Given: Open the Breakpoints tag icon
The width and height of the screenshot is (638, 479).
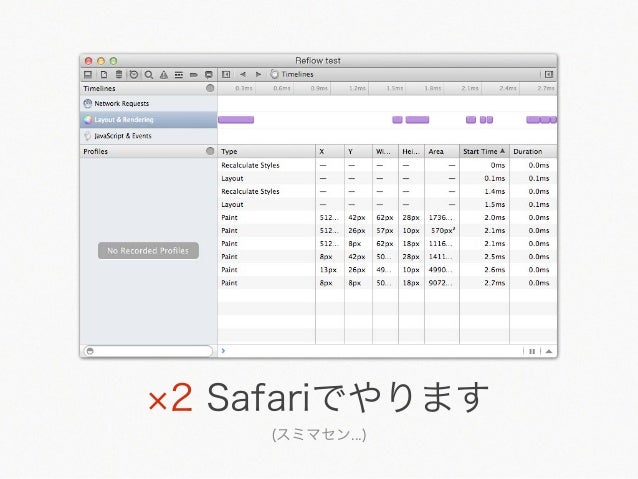Looking at the screenshot, I should [x=194, y=75].
